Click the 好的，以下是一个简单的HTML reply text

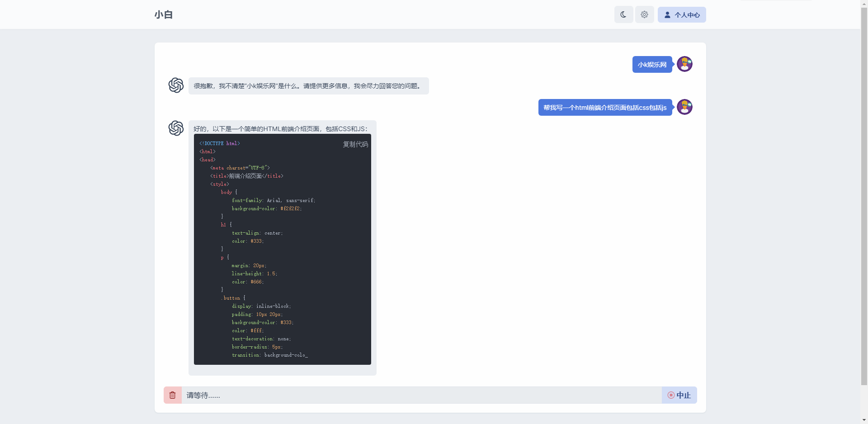pos(280,129)
